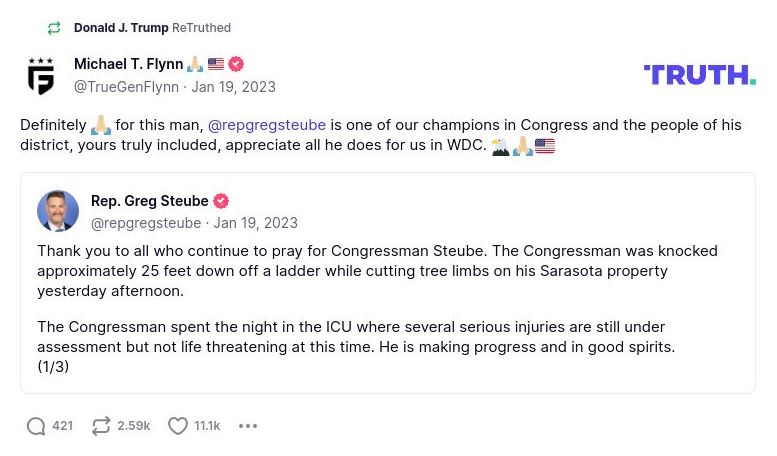777x456 pixels.
Task: Click the ReTruth arrows icon below post
Action: pos(101,426)
